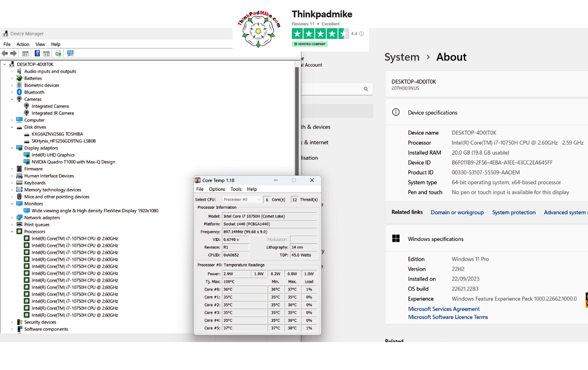Screen dimensions: 588x370
Task: Click the Windows logo beside Windows specifications
Action: (x=396, y=238)
